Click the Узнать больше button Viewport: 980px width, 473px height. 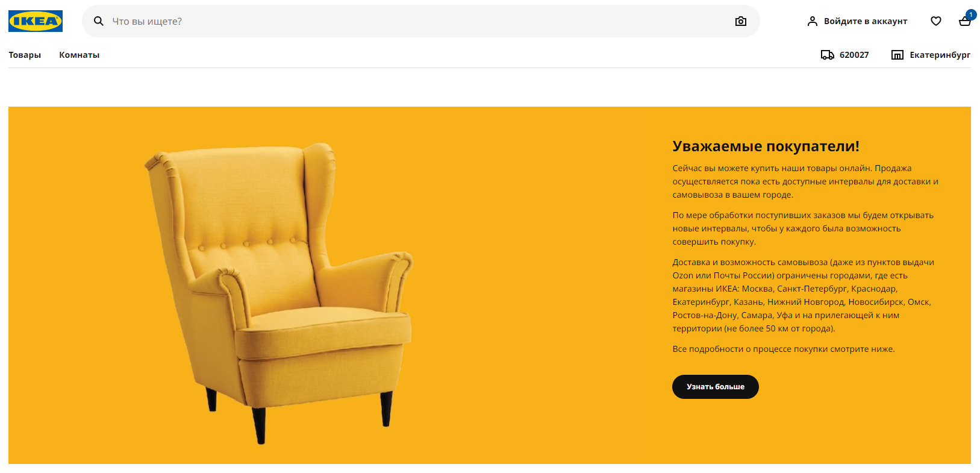pyautogui.click(x=716, y=387)
